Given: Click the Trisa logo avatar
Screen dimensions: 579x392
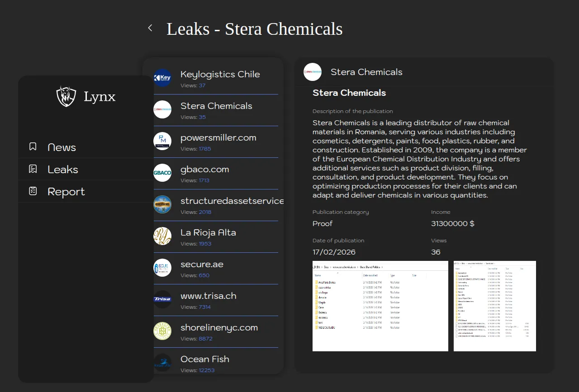Looking at the screenshot, I should 162,299.
